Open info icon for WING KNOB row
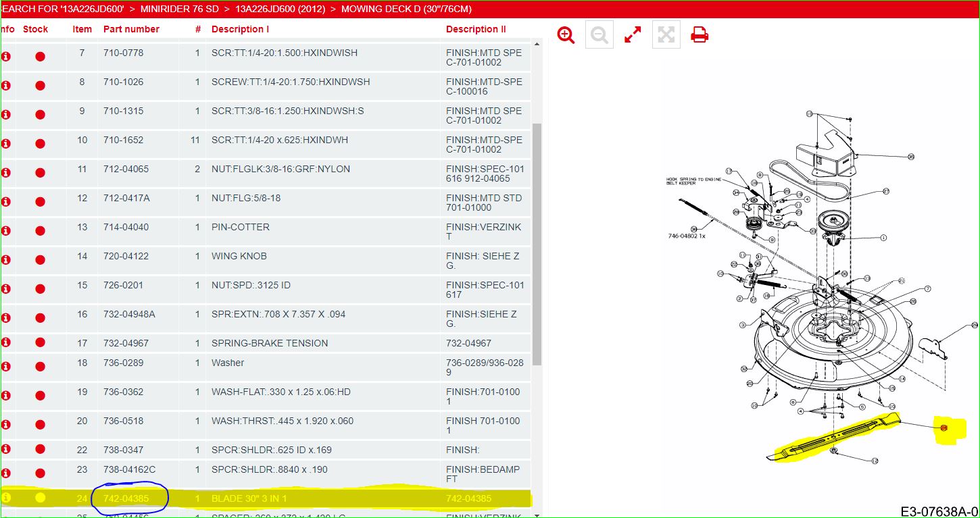Screen dimensions: 980x518 [x=6, y=260]
